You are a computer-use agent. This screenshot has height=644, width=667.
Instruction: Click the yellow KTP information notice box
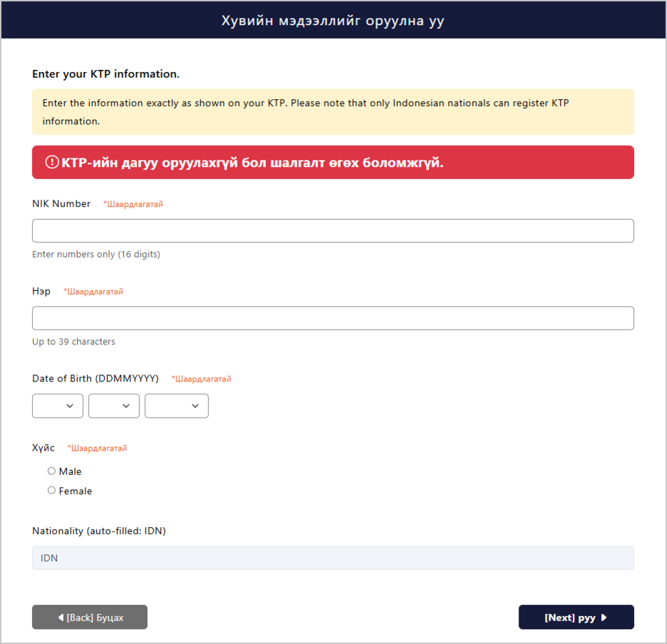(x=333, y=112)
